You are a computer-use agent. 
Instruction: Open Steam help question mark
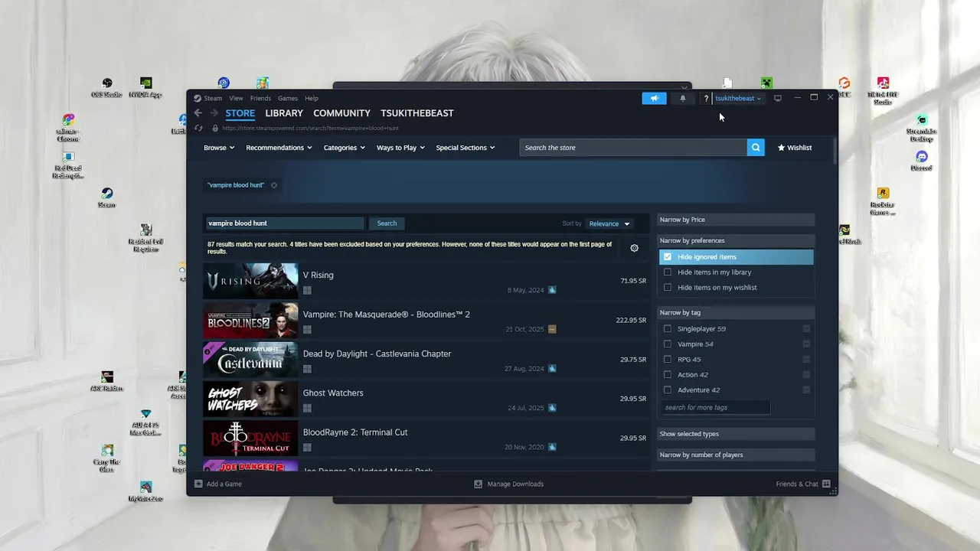706,99
